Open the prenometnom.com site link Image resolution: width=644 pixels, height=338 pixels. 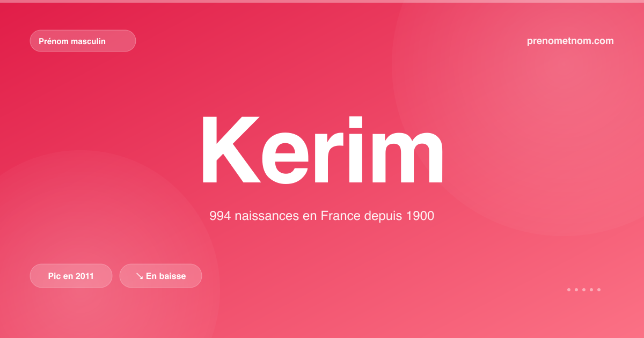click(570, 41)
